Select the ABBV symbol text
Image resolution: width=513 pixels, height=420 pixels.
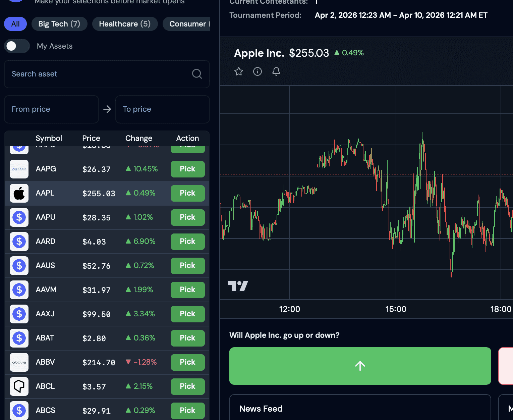[x=45, y=362]
